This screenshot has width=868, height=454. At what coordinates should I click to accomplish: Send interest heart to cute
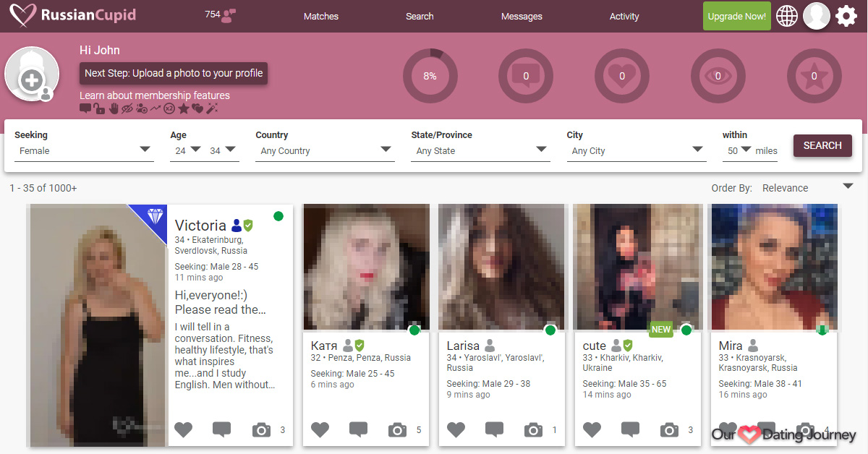[x=592, y=429]
